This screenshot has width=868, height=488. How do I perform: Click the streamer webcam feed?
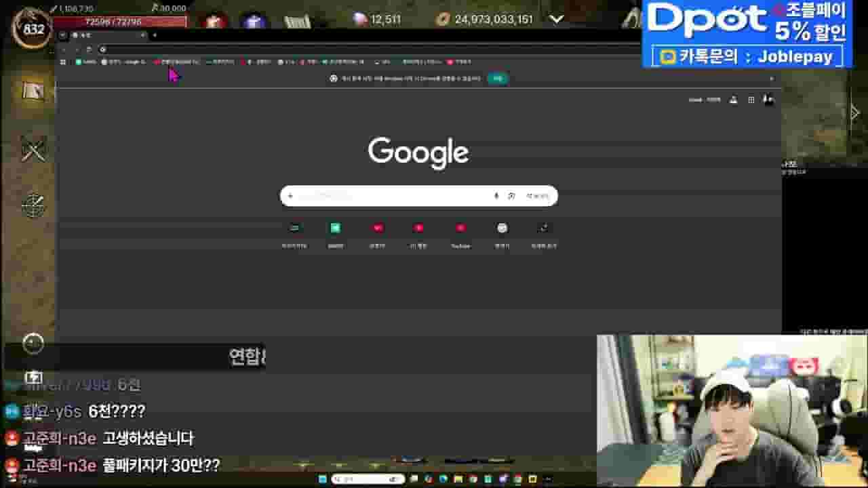(732, 410)
